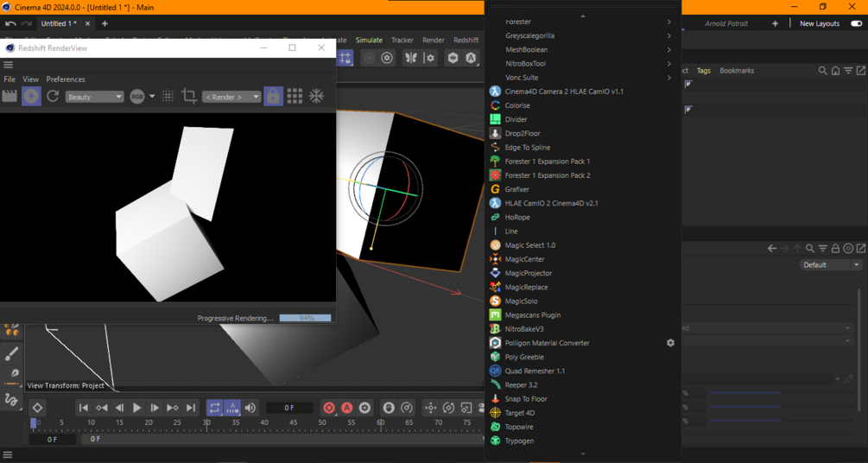
Task: Select the spline pen tool in left palette
Action: pos(13,374)
